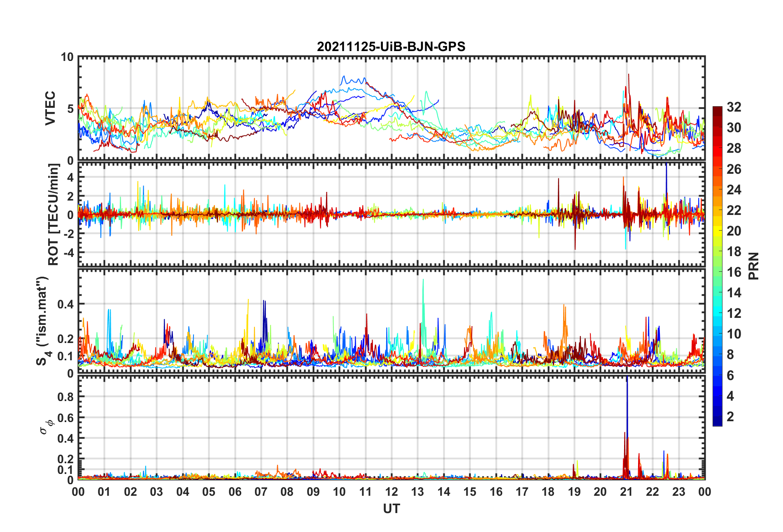Viewport: 783px width, 532px height.
Task: Click the PRN colorbar label
Action: pos(753,266)
